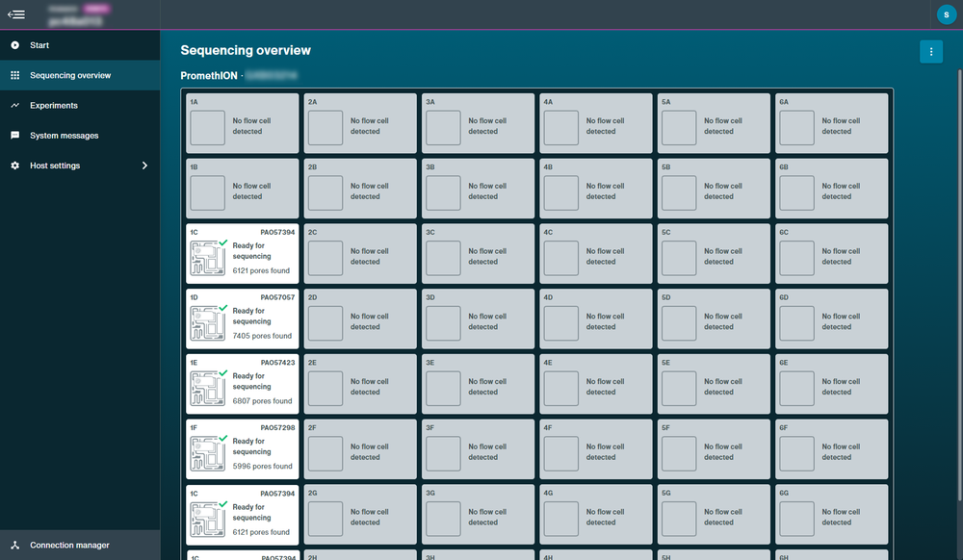Open the user account avatar S
Screen dimensions: 963x560
pos(946,14)
